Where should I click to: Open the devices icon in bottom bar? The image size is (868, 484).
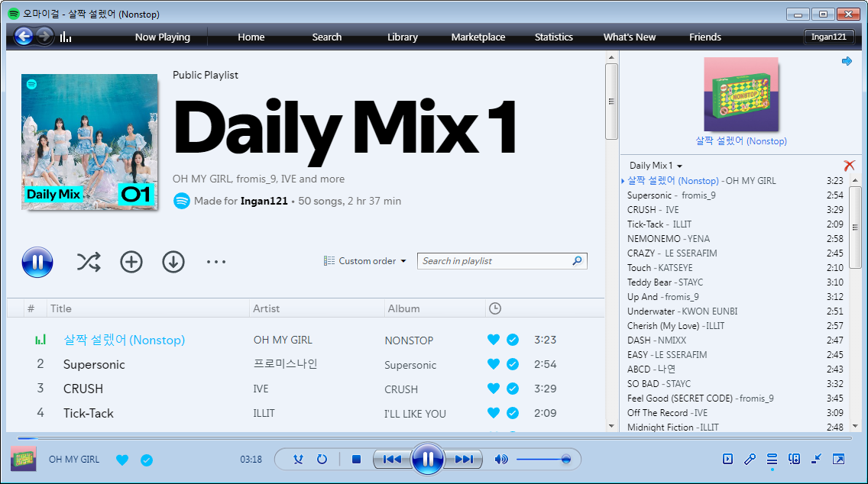794,459
